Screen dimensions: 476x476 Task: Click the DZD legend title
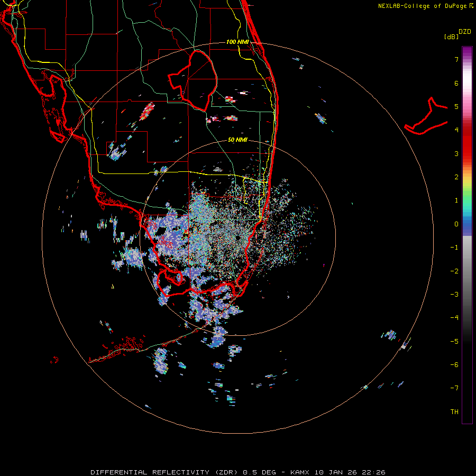tap(465, 32)
